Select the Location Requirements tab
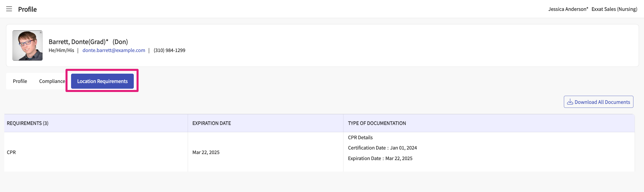This screenshot has height=192, width=644. pos(102,81)
